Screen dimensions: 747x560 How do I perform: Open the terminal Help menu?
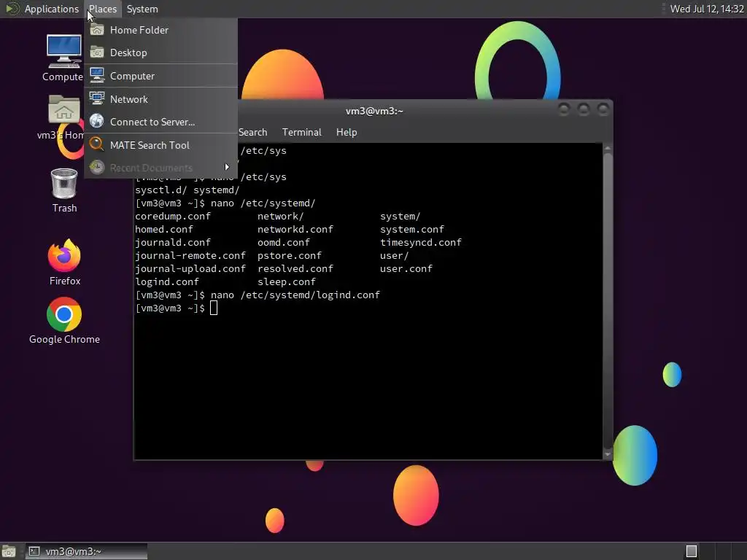pos(347,133)
